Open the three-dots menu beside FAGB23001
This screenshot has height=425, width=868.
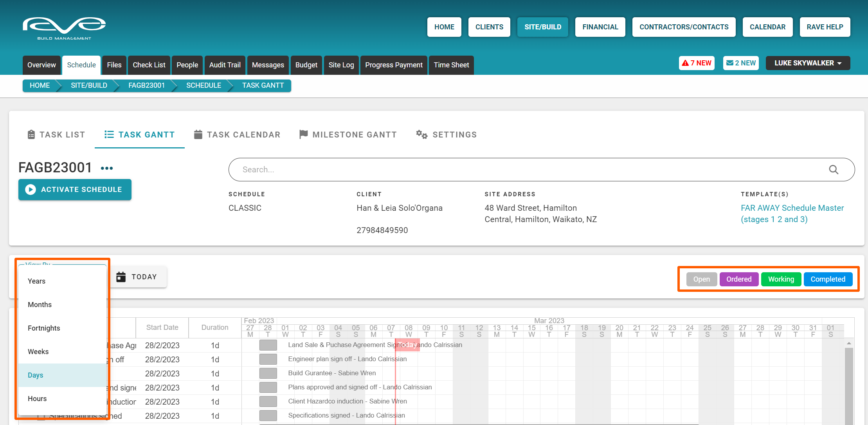coord(106,168)
